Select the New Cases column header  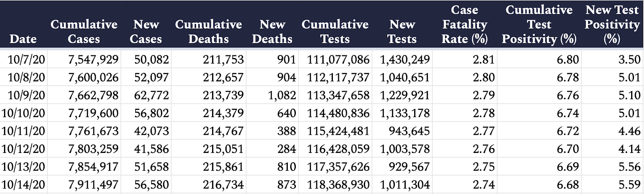click(x=146, y=31)
